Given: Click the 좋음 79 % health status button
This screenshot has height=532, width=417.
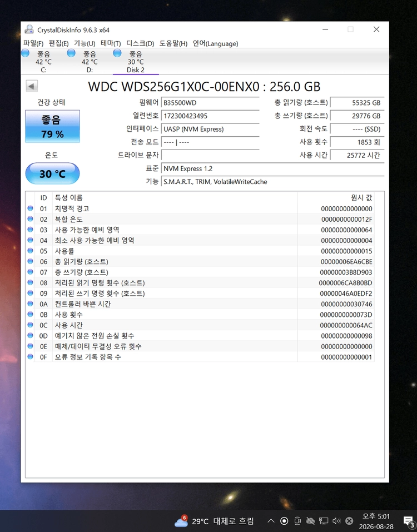Looking at the screenshot, I should [x=53, y=126].
